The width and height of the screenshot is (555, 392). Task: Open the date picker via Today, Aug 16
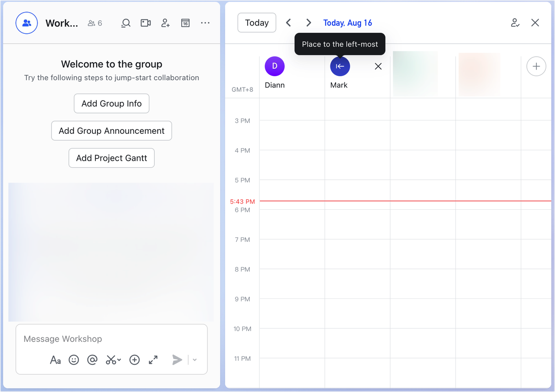point(347,23)
